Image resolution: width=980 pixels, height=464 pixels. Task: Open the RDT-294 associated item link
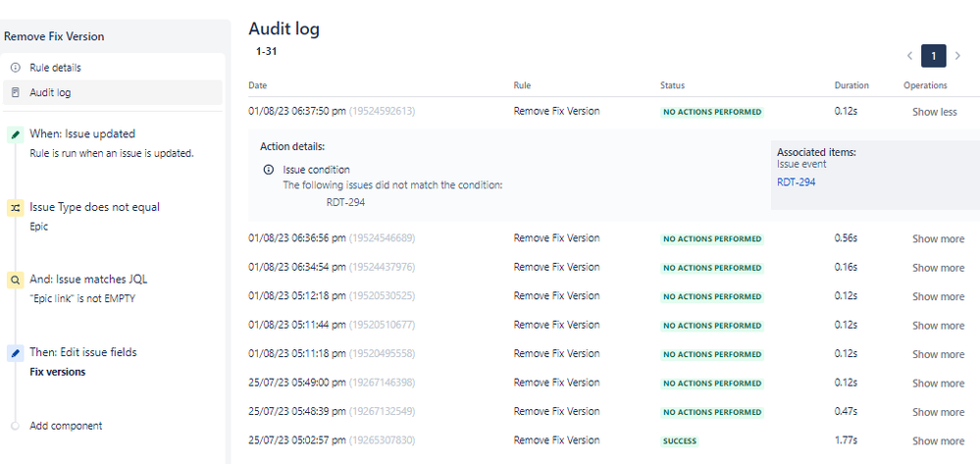[797, 182]
